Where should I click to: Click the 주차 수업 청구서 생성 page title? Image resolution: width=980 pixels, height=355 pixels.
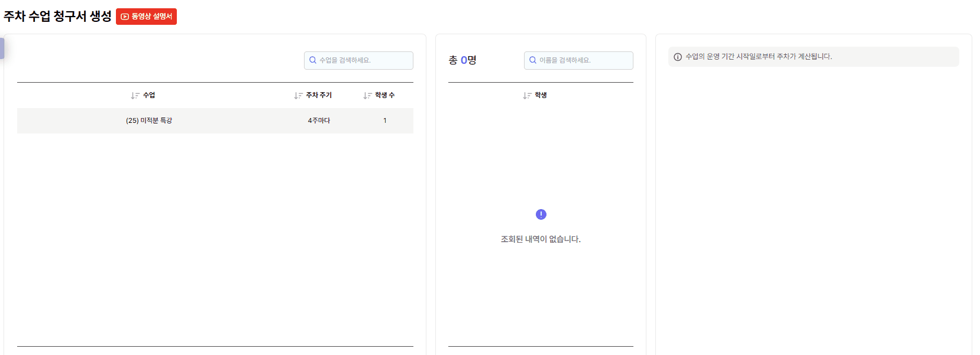(x=57, y=17)
